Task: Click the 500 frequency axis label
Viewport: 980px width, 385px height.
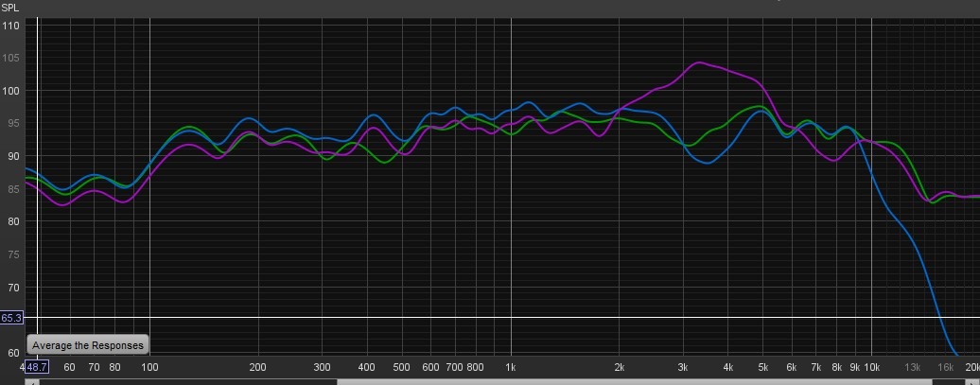Action: [401, 367]
